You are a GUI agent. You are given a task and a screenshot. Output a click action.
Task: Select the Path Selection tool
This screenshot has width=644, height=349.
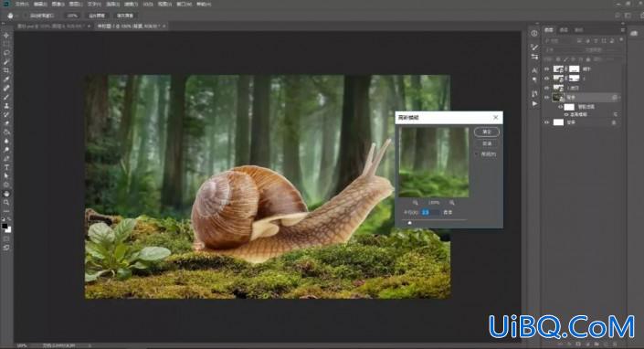[x=6, y=175]
